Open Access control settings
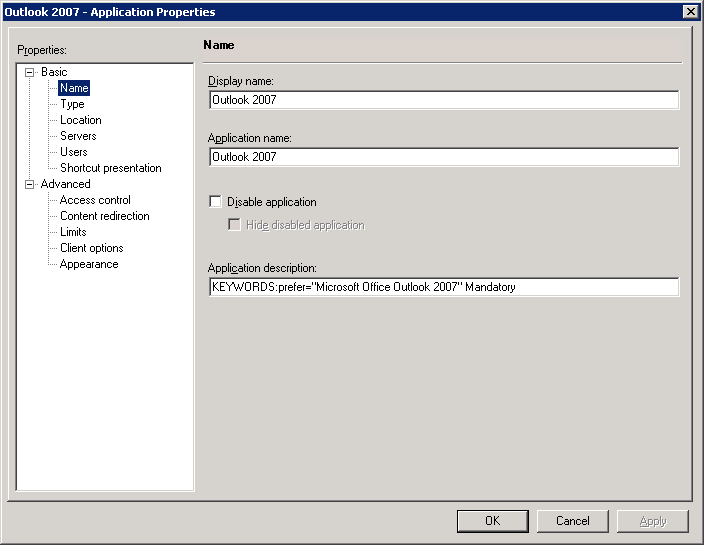704x545 pixels. point(95,200)
